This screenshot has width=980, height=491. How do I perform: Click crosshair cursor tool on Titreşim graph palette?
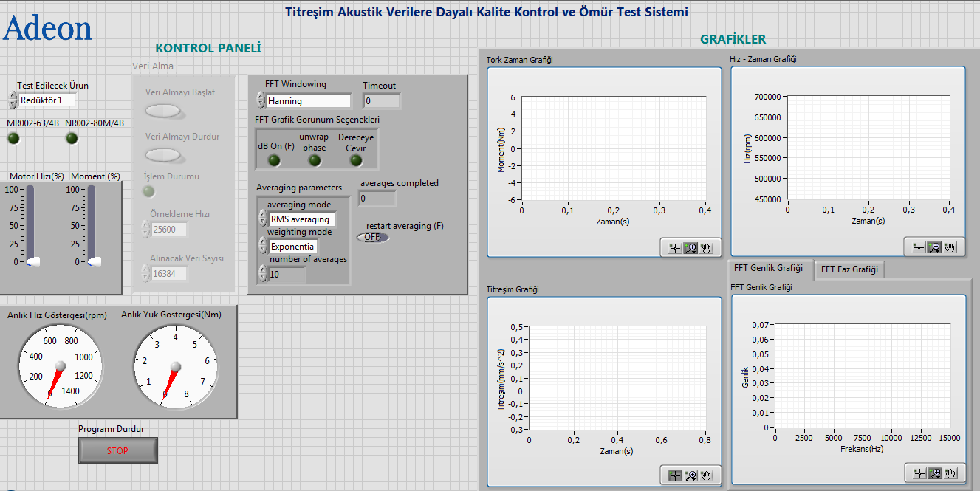coord(674,475)
